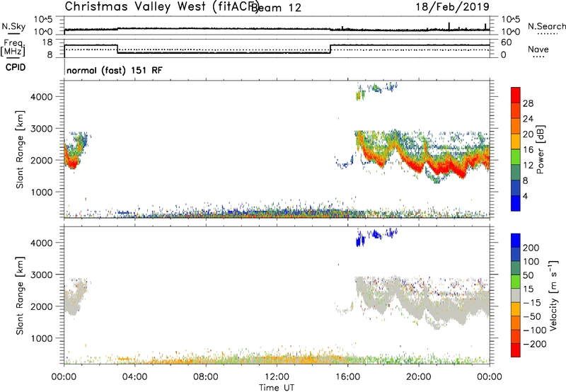Click the '4' label on power colorbar
Viewport: 566px width, 392px height.
(x=525, y=196)
